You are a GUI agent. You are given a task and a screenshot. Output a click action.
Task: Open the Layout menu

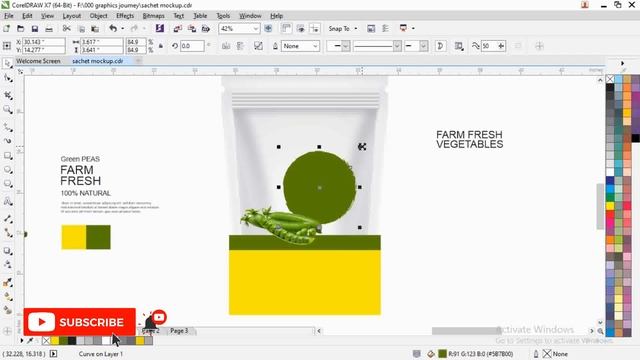point(72,16)
